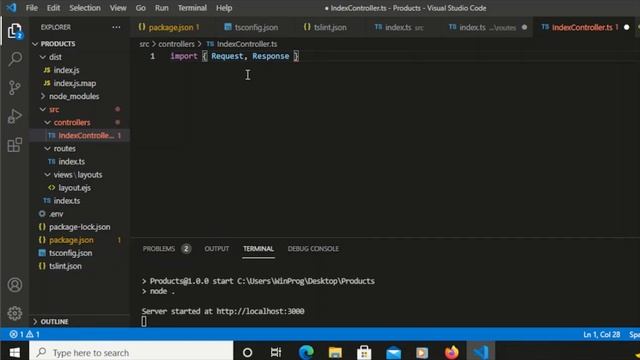Open the File menu
Image resolution: width=640 pixels, height=360 pixels.
(x=31, y=8)
